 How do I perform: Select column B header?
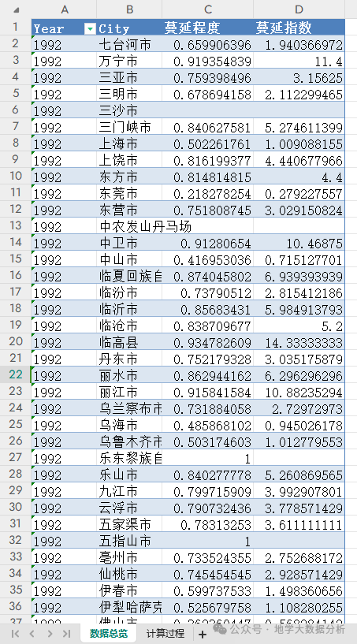pyautogui.click(x=129, y=9)
